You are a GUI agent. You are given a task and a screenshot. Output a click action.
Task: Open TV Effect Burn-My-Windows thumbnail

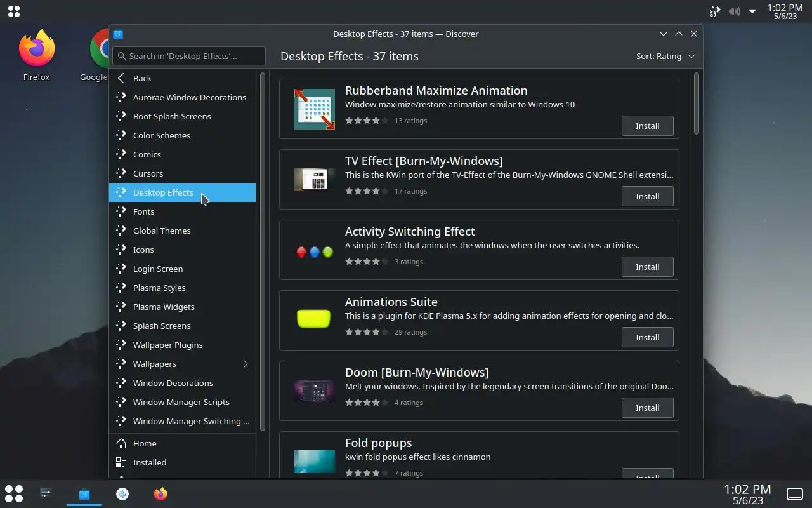tap(315, 180)
